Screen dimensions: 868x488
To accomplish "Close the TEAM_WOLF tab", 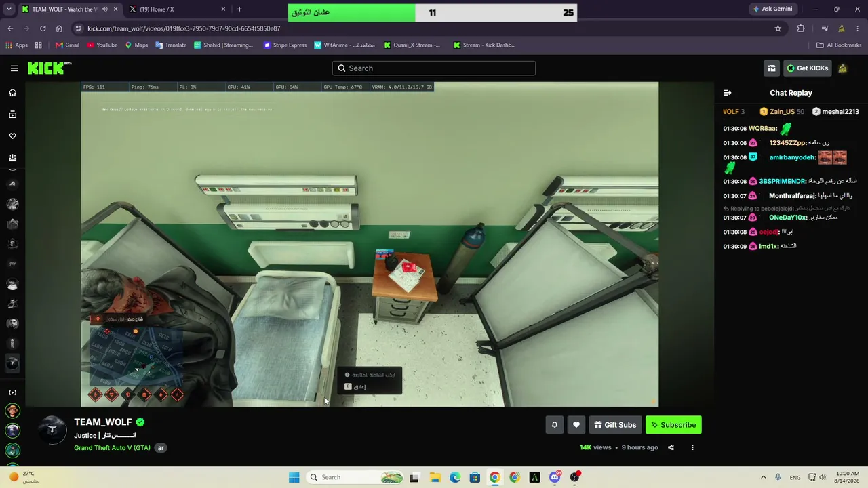I will click(116, 9).
